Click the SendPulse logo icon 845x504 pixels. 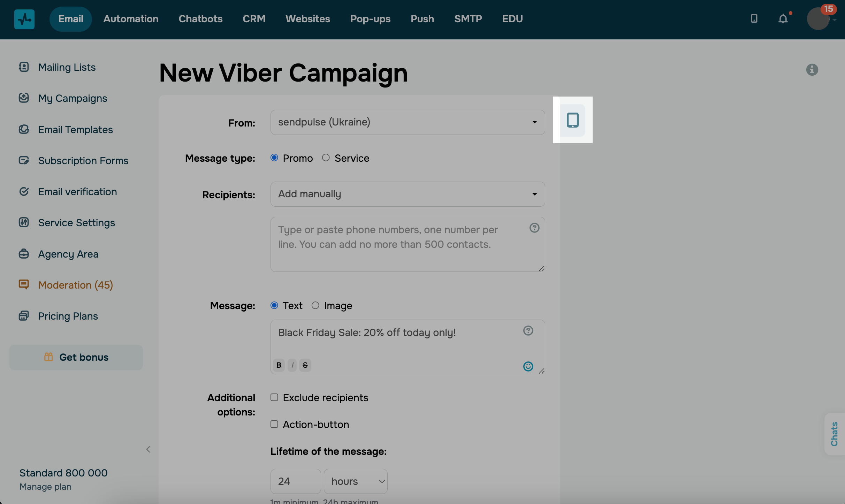pyautogui.click(x=24, y=19)
